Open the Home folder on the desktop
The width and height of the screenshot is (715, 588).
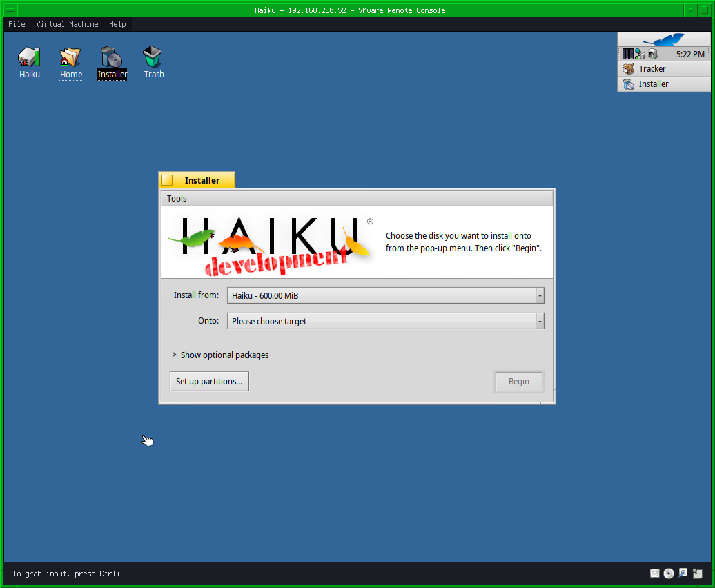pyautogui.click(x=70, y=61)
